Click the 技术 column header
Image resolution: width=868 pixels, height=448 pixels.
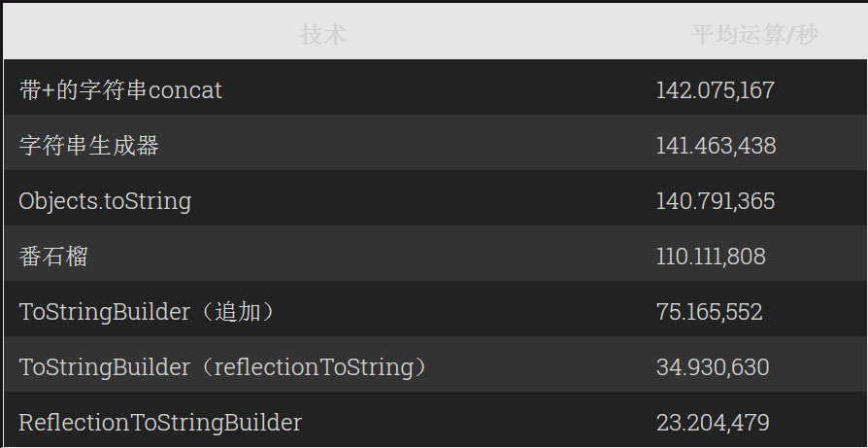pos(322,35)
